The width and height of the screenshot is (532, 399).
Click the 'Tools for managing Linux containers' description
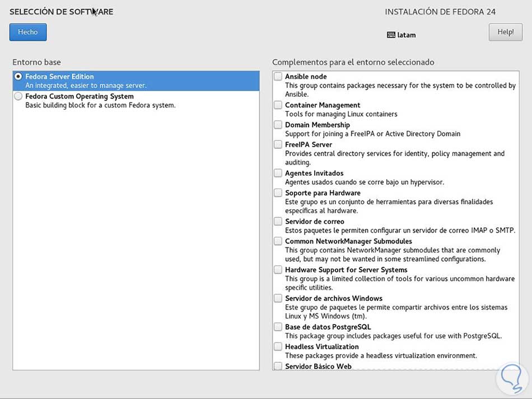point(341,114)
